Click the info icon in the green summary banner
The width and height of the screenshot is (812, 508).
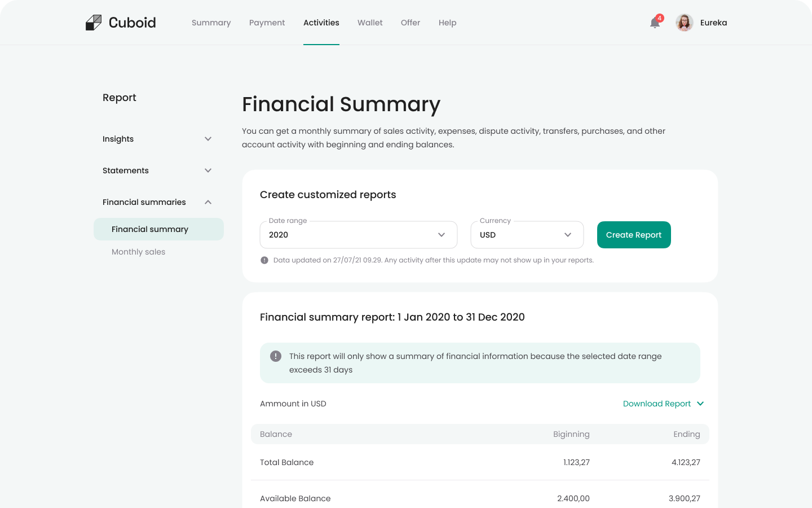tap(276, 356)
